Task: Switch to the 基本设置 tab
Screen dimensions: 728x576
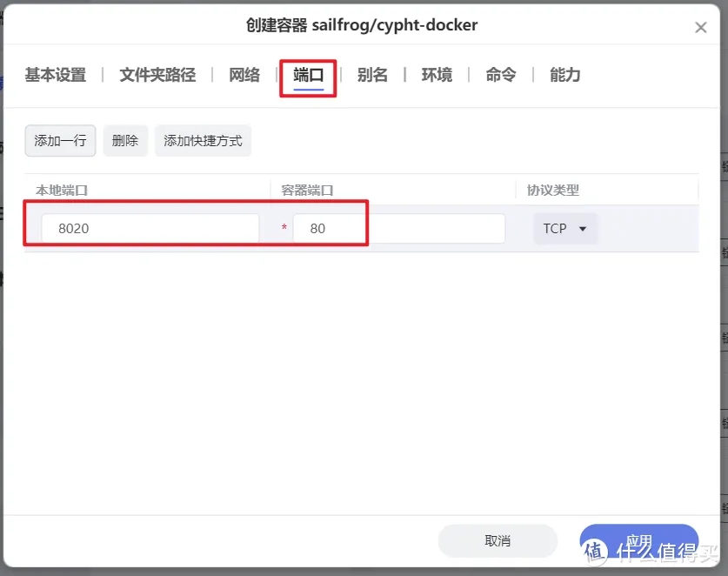Action: (56, 75)
